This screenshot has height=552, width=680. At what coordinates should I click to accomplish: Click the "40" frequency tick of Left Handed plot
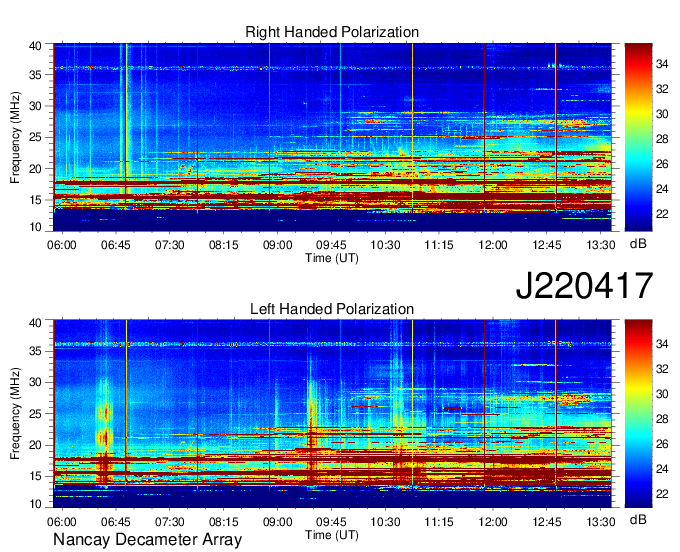click(x=35, y=323)
